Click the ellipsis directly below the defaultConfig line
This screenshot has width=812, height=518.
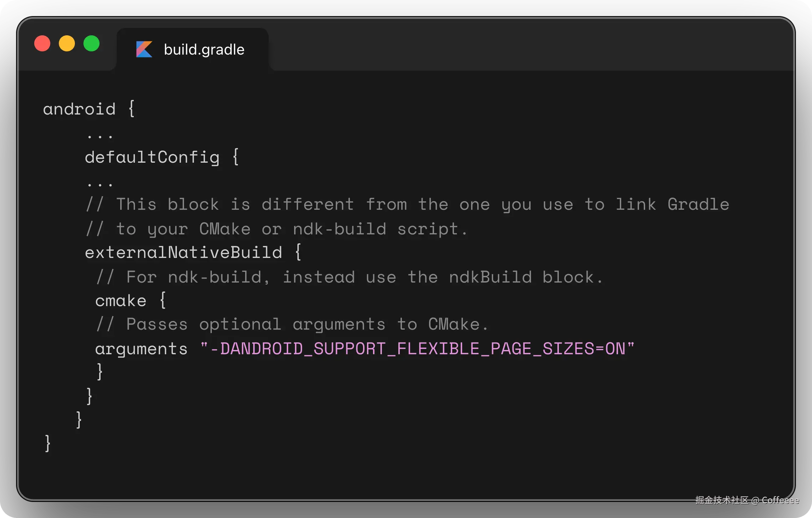point(100,184)
